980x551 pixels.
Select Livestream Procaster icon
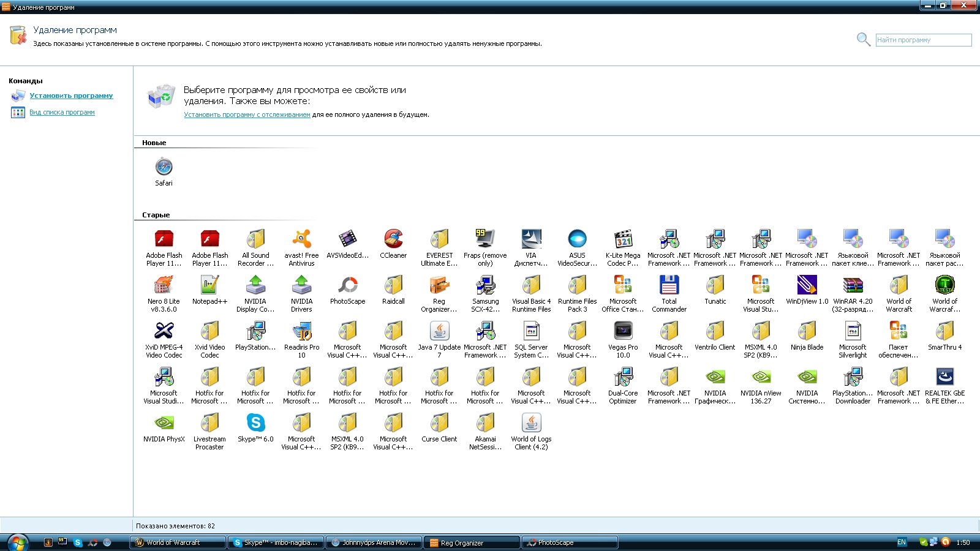click(209, 422)
